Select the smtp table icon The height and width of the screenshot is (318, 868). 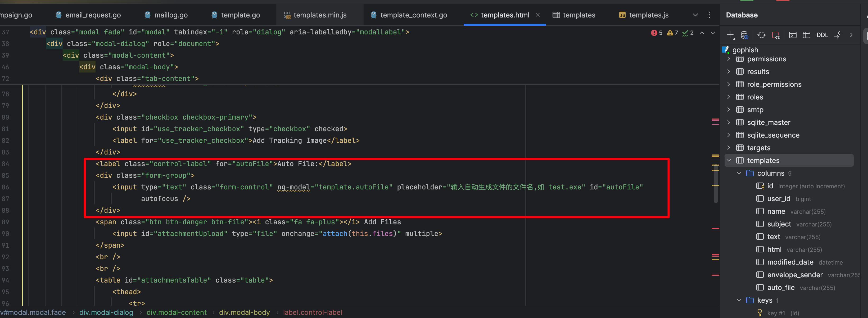click(740, 110)
